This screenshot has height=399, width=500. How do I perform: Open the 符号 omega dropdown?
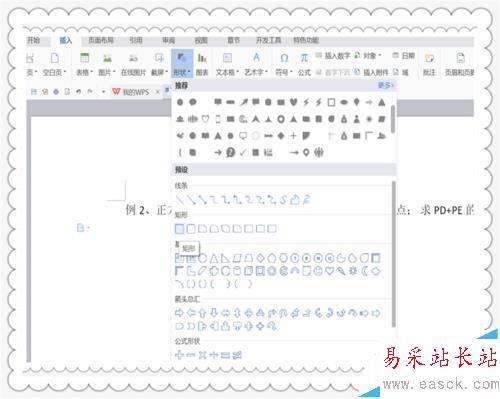[284, 64]
